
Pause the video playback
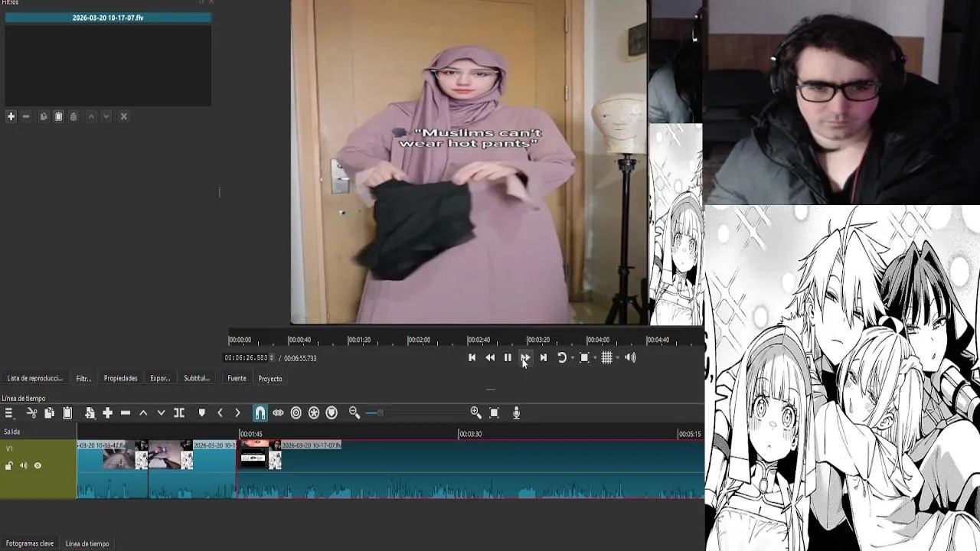(x=508, y=357)
